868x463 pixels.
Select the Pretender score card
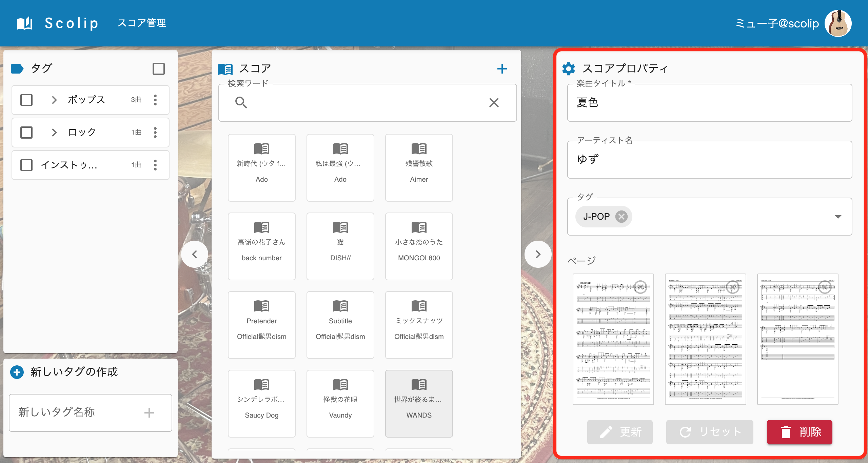(x=262, y=325)
